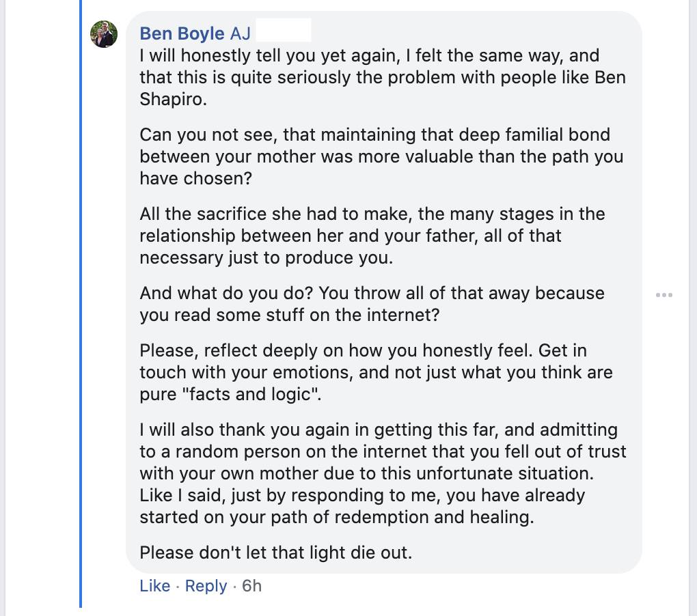697x616 pixels.
Task: Open the Ben Boyle profile name link
Action: pos(182,33)
